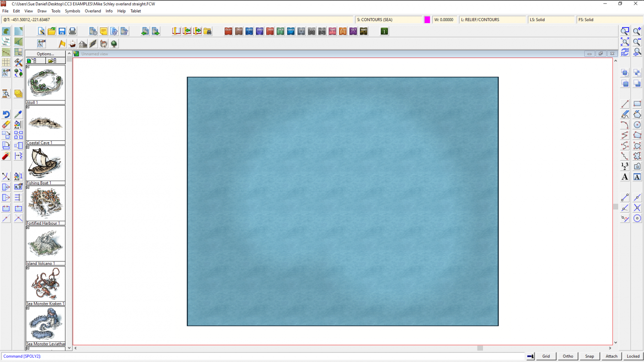Toggle Snap mode
The height and width of the screenshot is (362, 644).
(x=590, y=356)
